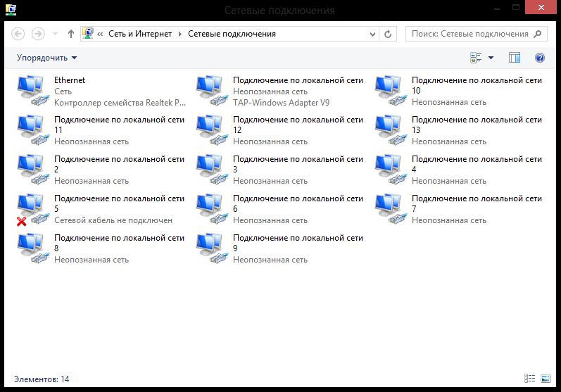
Task: Click the name Подключение по локальной сети 13
Action: [x=477, y=125]
